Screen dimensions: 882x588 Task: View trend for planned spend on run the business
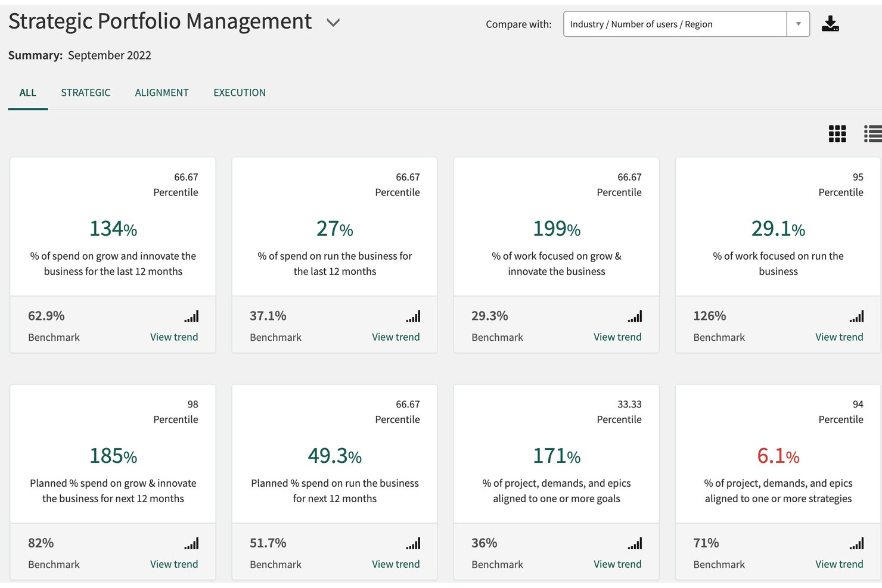point(396,564)
